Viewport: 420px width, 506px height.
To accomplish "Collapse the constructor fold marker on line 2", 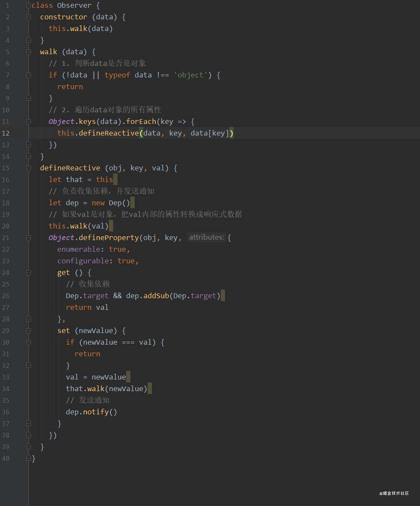I will pyautogui.click(x=28, y=17).
